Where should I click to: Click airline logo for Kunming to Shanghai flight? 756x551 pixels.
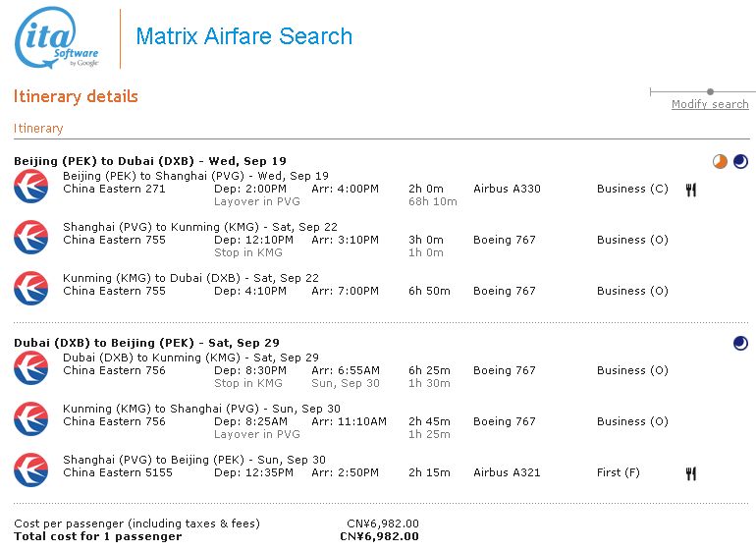(30, 418)
